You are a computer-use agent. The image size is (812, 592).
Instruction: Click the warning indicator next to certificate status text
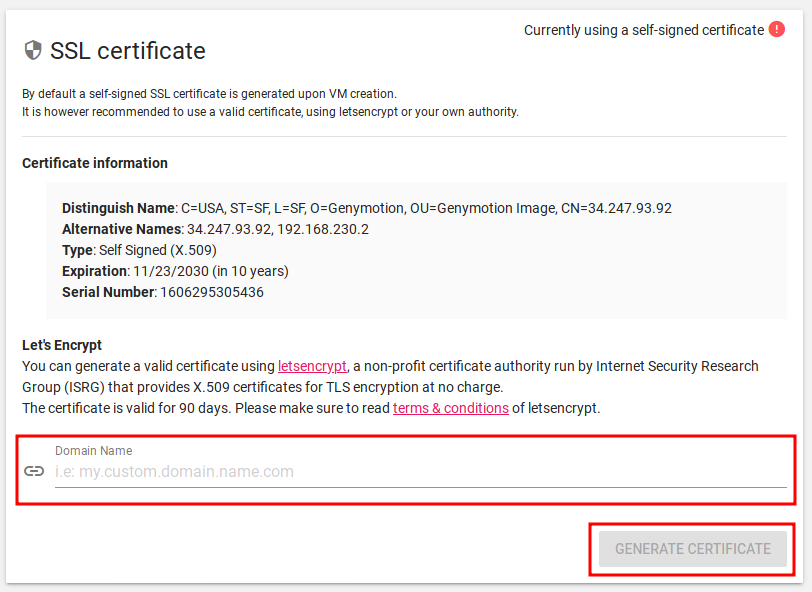click(777, 29)
